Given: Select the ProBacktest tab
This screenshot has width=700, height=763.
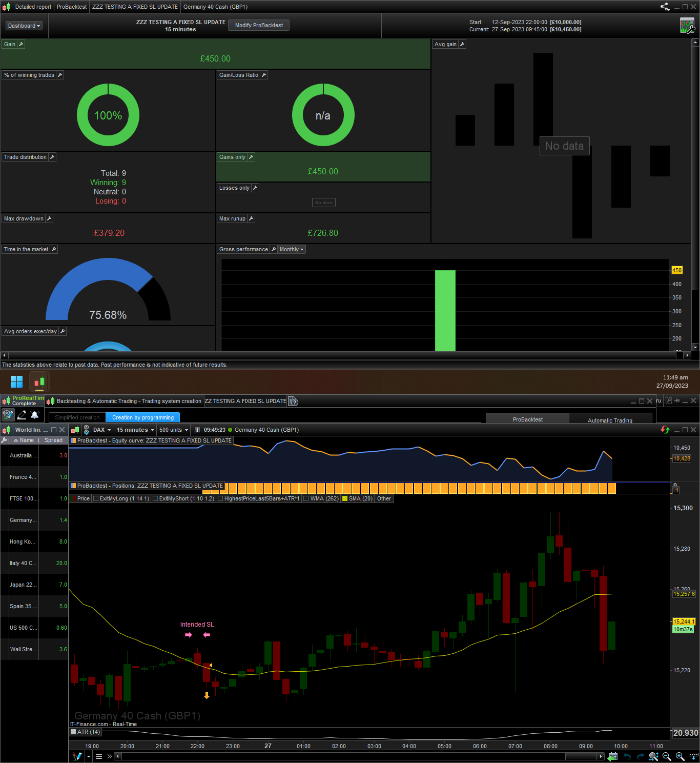Looking at the screenshot, I should click(528, 419).
